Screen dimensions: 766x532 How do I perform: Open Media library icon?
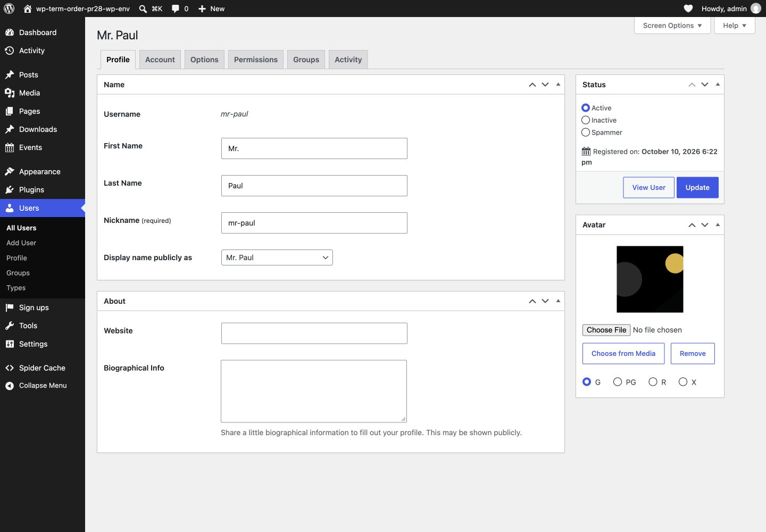[10, 93]
